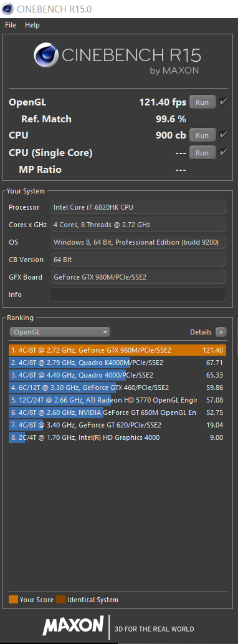Run the OpenGL benchmark
Viewport: 238px width, 644px height.
202,102
